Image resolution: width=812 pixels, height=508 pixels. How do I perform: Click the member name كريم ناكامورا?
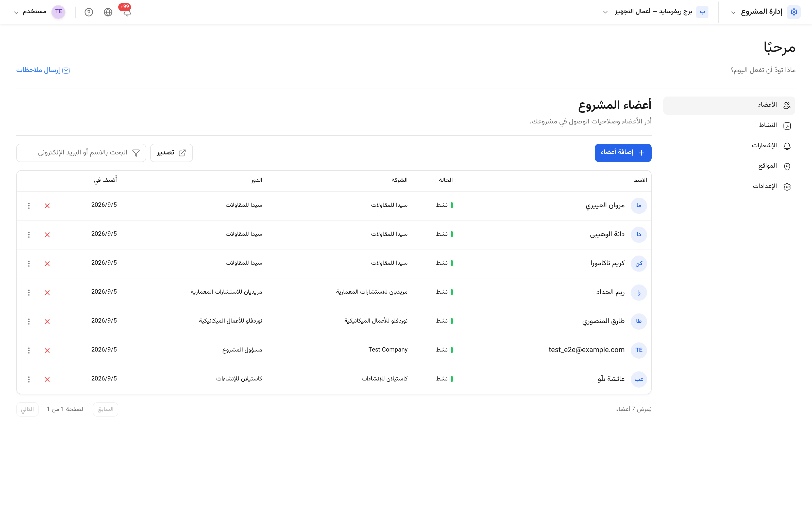tap(608, 263)
